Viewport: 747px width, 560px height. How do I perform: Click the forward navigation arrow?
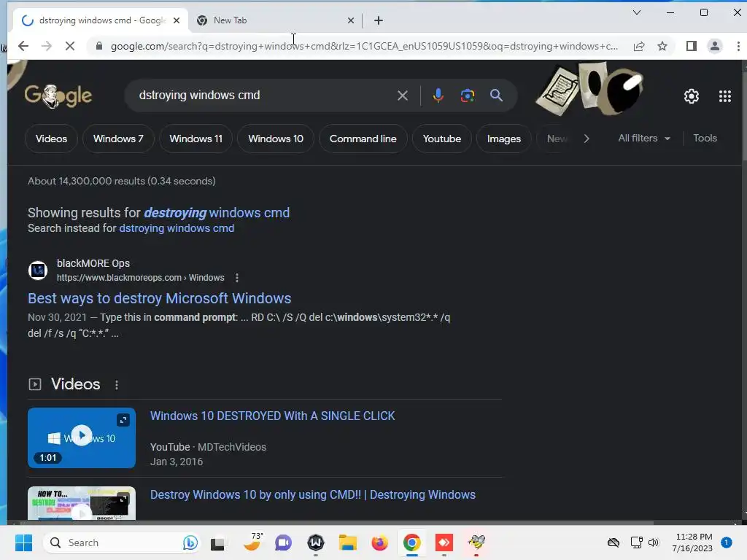(x=46, y=46)
